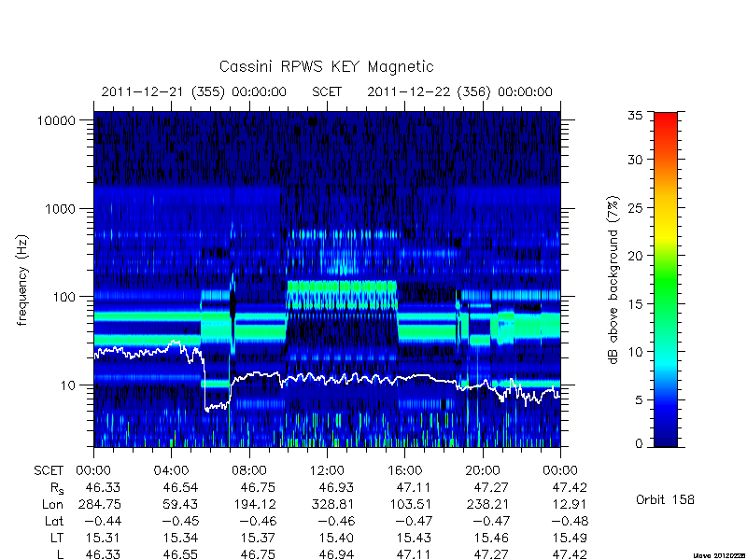Viewport: 747px width, 560px height.
Task: Click the '08:00' time axis label
Action: pos(248,471)
